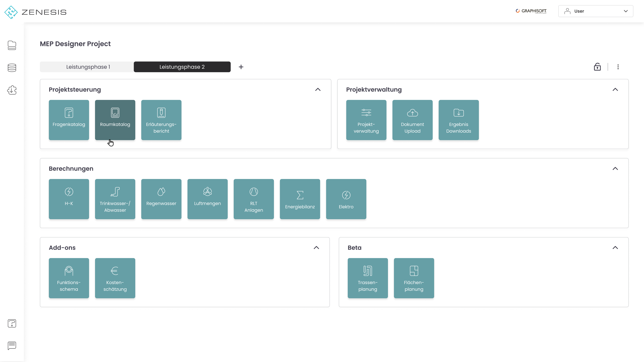Open the Erläuterungsbericht tile
The width and height of the screenshot is (644, 362).
[161, 120]
